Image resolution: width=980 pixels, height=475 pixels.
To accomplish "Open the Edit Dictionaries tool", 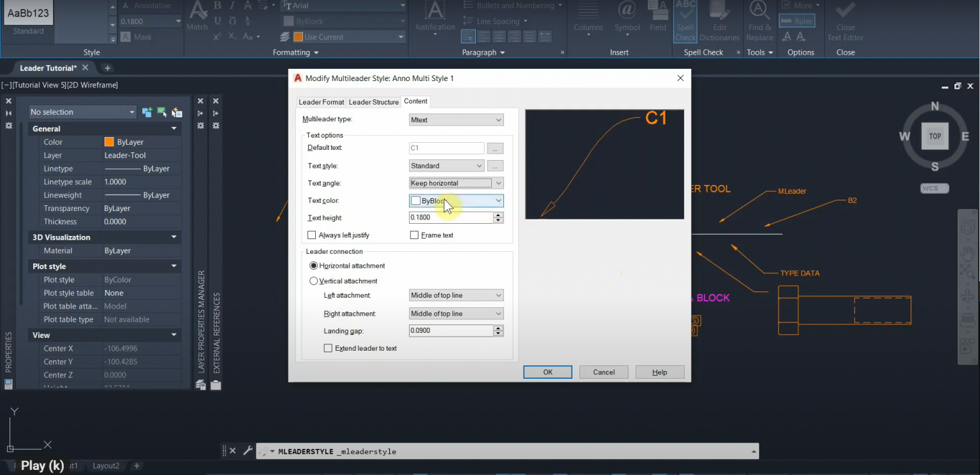I will coord(719,22).
